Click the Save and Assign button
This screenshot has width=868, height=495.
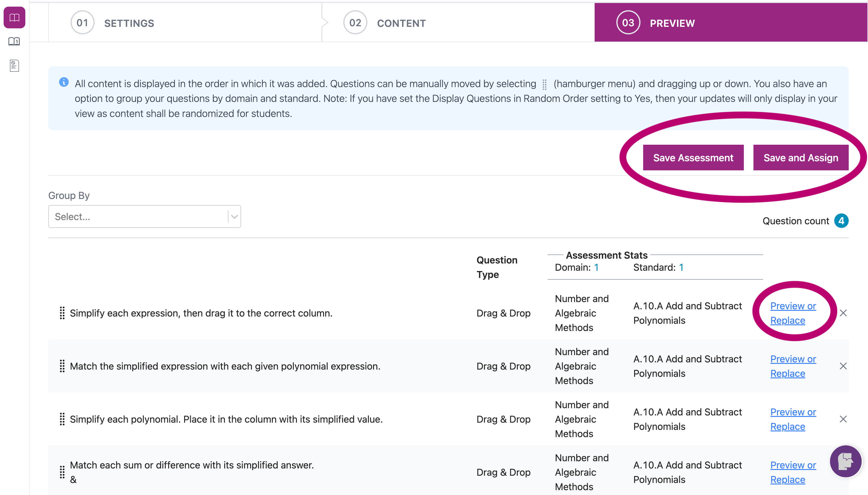[x=801, y=158]
